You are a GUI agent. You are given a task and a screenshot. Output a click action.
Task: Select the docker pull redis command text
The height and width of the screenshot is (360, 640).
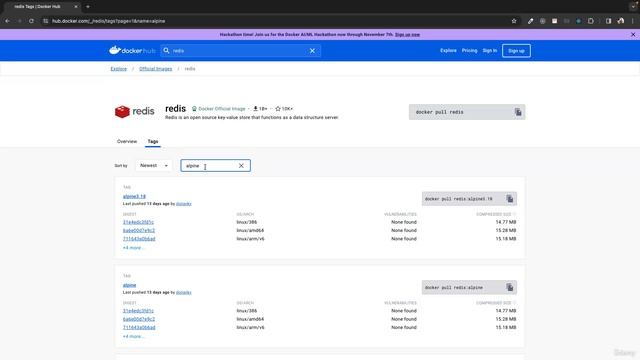[440, 112]
